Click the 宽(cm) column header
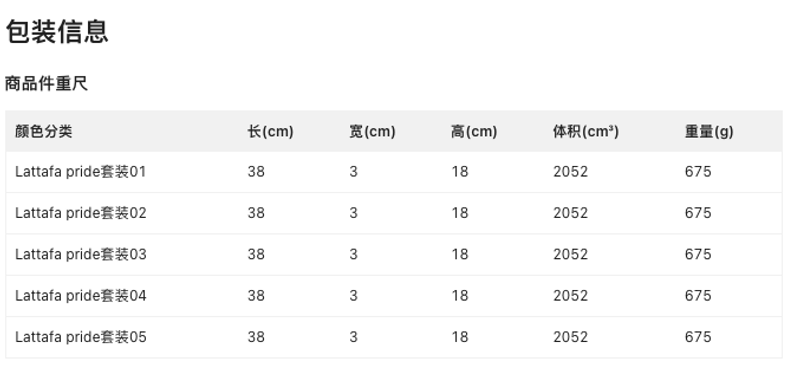Image resolution: width=800 pixels, height=381 pixels. 372,132
